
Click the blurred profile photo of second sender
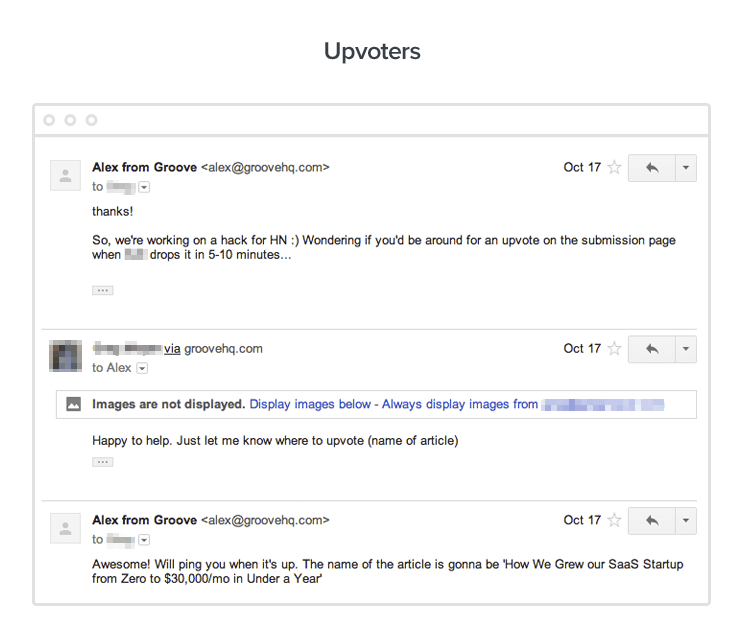[x=65, y=356]
